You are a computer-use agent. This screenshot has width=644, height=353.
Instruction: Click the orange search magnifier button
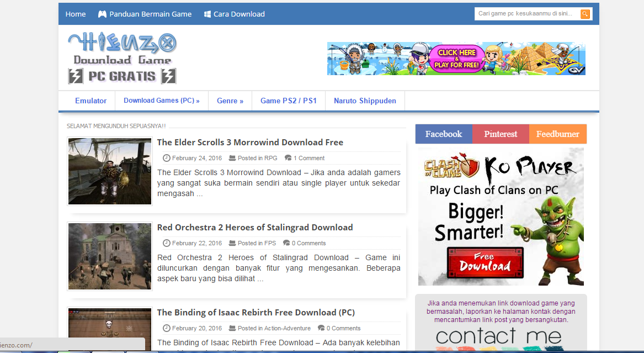[585, 14]
